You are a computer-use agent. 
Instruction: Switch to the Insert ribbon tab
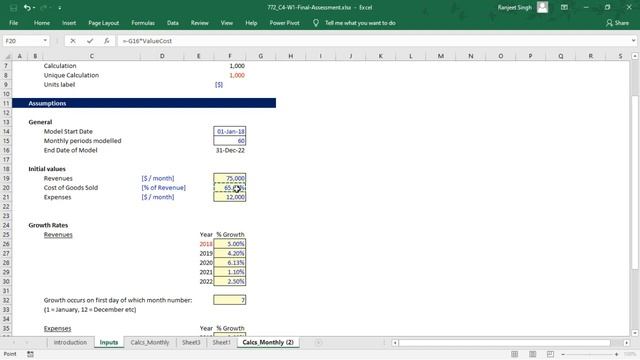point(69,23)
